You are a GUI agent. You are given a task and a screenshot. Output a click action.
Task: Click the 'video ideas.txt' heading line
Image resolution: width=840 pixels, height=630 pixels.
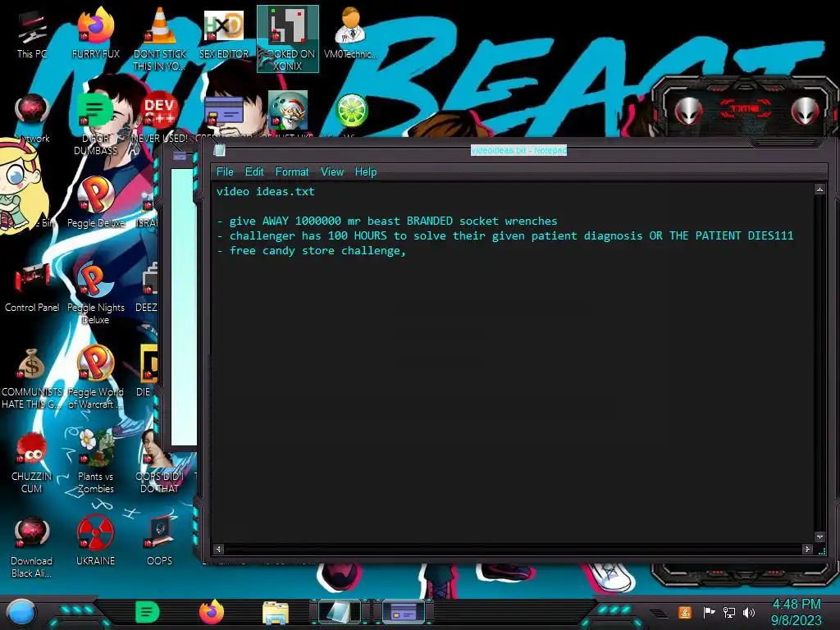(x=266, y=191)
